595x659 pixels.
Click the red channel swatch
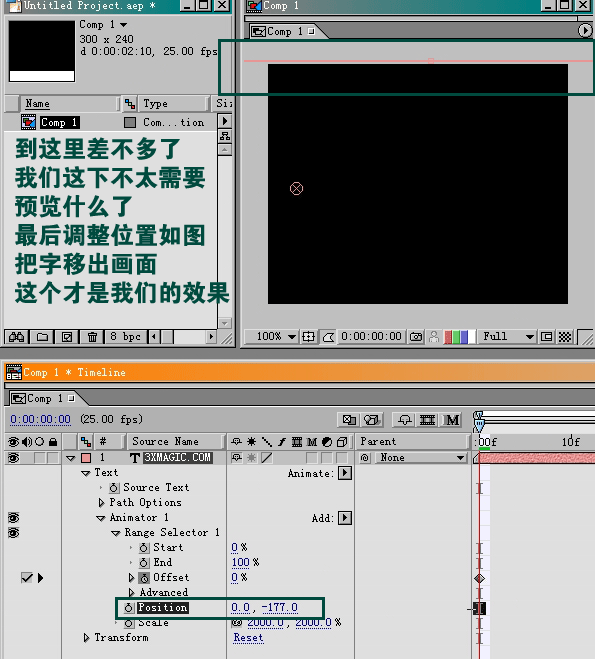[448, 337]
